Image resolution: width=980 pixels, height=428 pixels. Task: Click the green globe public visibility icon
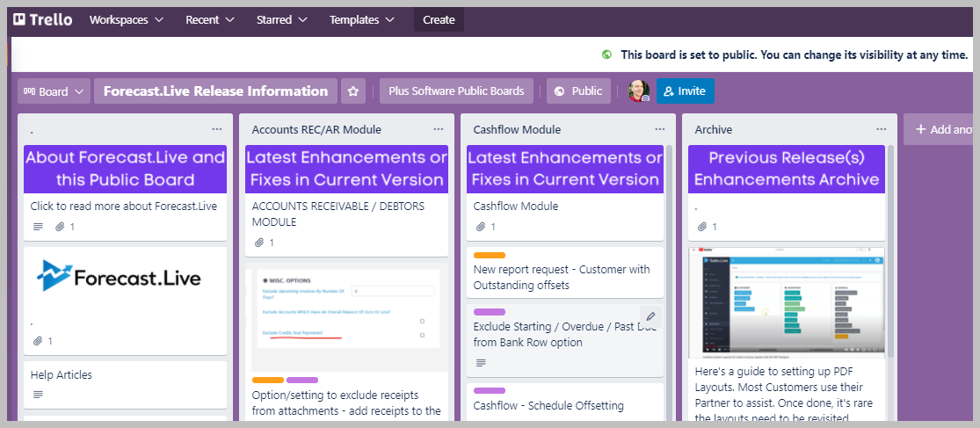[606, 54]
